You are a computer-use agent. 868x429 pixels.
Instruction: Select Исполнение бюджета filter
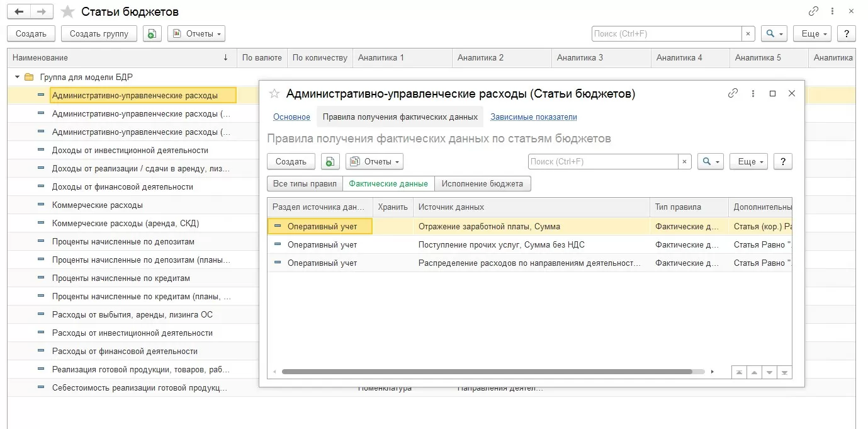(482, 184)
